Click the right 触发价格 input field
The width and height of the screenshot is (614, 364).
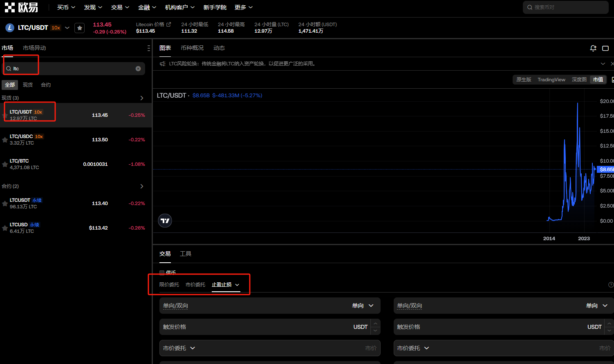(x=504, y=327)
